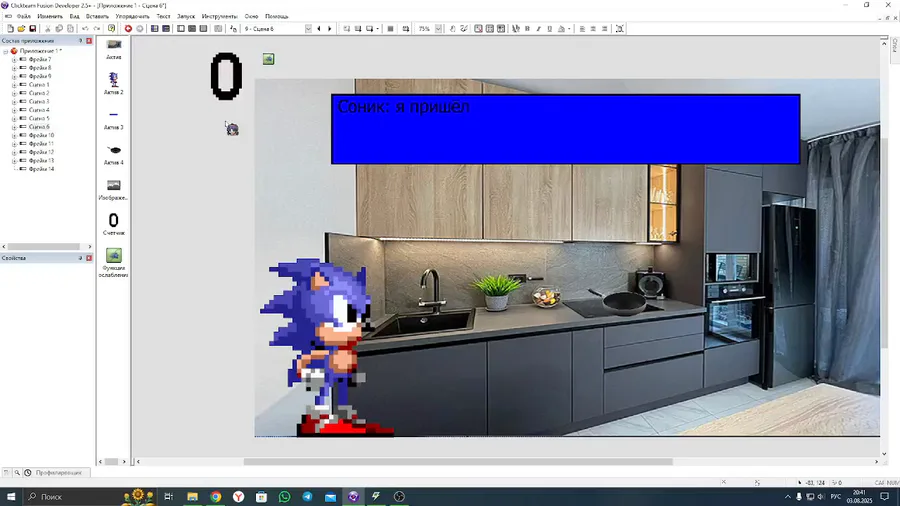Open WhatsApp from the taskbar
The image size is (900, 506).
click(284, 497)
